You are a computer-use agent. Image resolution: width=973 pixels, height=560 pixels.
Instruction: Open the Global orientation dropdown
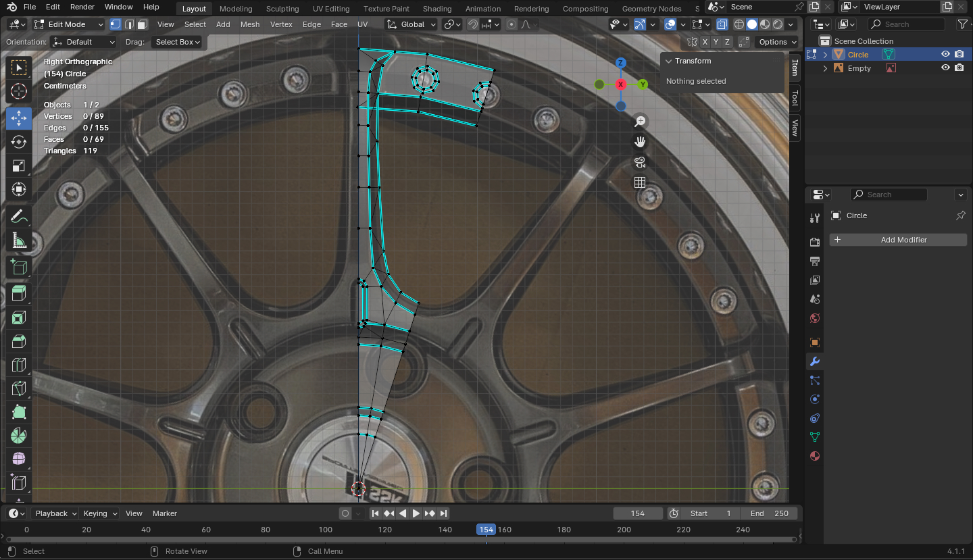pos(411,24)
